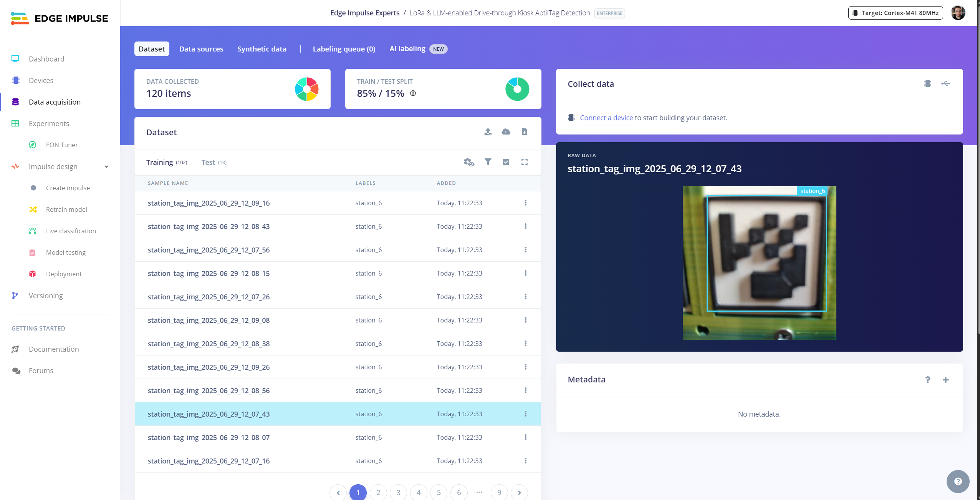Go to pagination page 2
The image size is (980, 500).
[x=378, y=492]
